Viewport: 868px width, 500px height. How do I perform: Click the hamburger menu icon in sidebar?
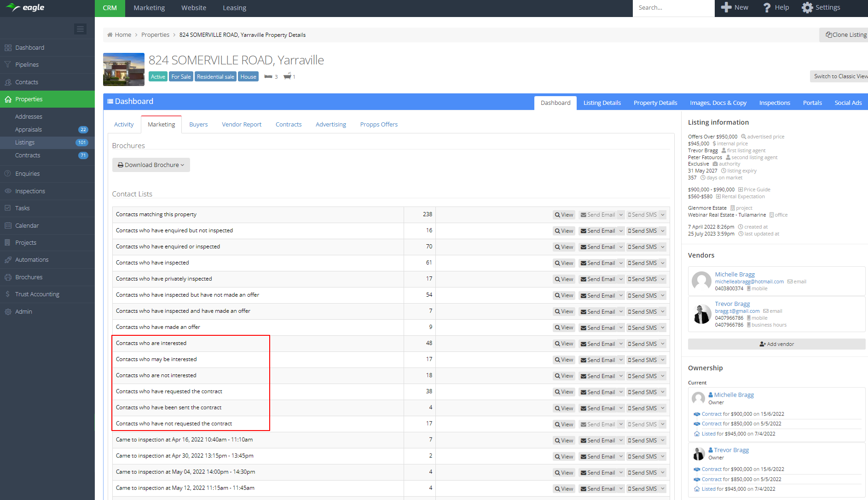click(x=80, y=29)
